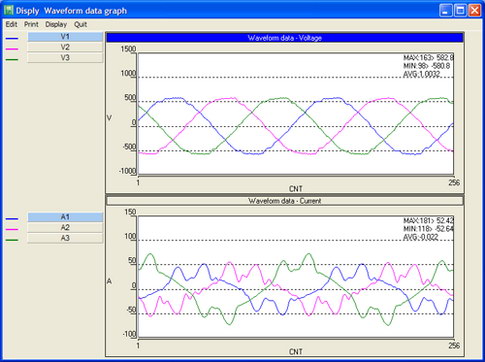Click the -1000 label on voltage axis
The image size is (485, 362).
pyautogui.click(x=128, y=171)
